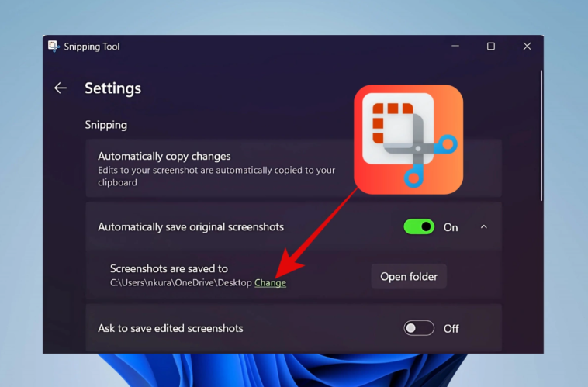Image resolution: width=588 pixels, height=387 pixels.
Task: Collapse the auto-save section with the chevron
Action: point(484,227)
